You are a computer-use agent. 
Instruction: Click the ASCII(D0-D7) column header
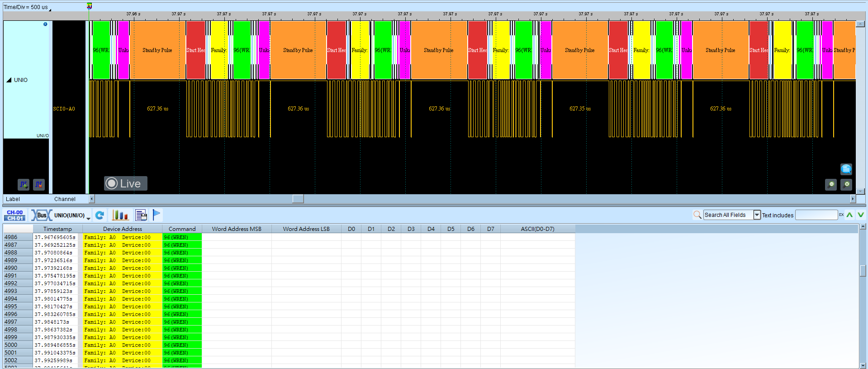(537, 229)
